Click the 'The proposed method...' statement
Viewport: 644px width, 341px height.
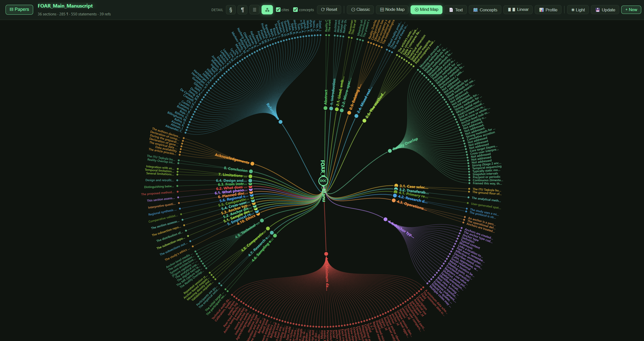click(158, 193)
